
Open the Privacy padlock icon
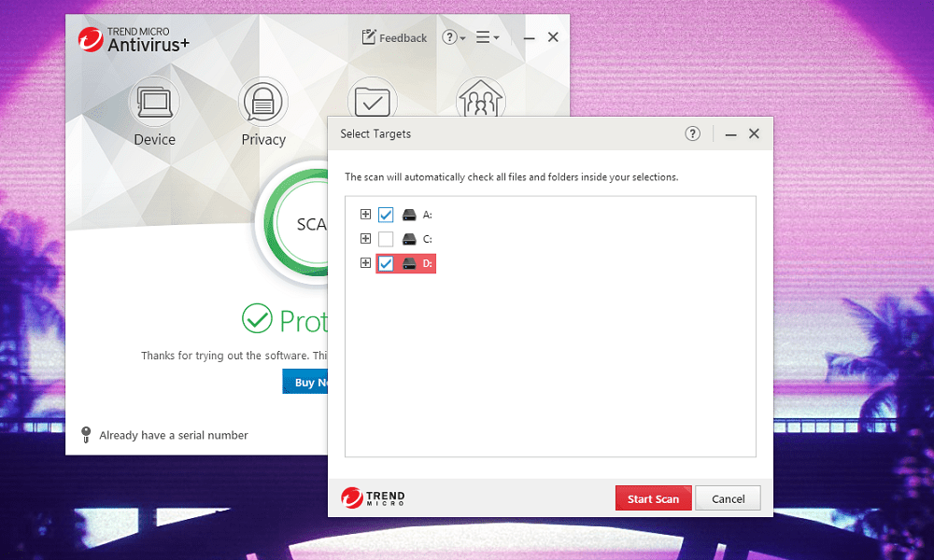pyautogui.click(x=262, y=102)
